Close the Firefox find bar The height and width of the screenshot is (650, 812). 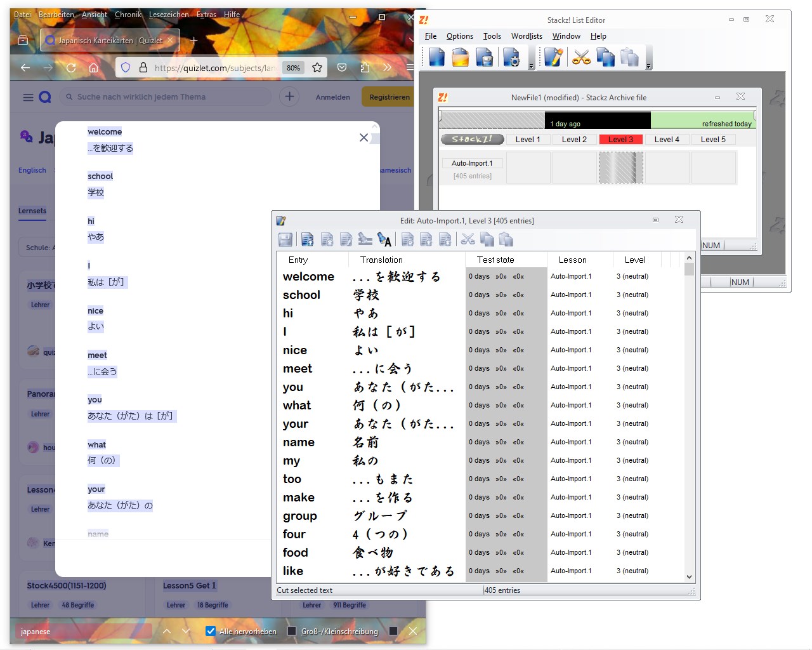pyautogui.click(x=413, y=631)
